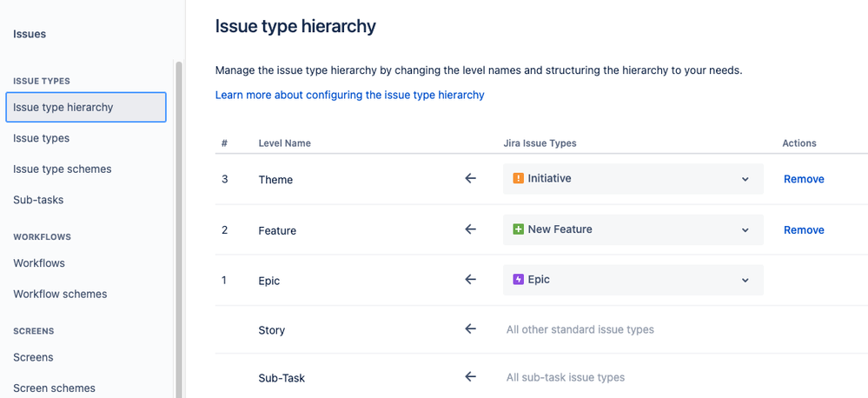868x398 pixels.
Task: Click the purple Epic lightning icon
Action: point(519,280)
